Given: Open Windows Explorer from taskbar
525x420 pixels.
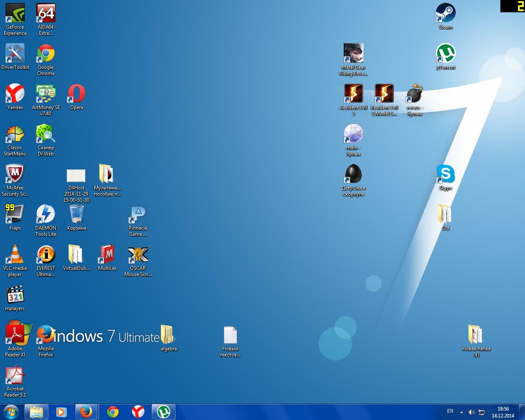Looking at the screenshot, I should click(37, 412).
